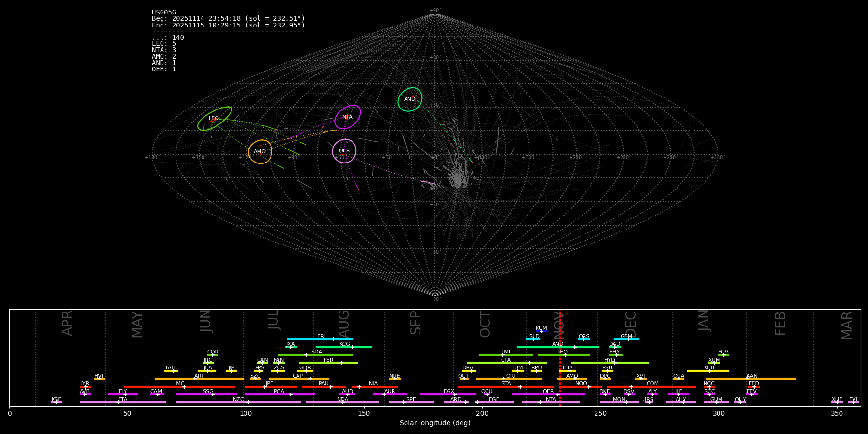Select the station ID text US005G
Screen dimensions: 868x434
164,13
